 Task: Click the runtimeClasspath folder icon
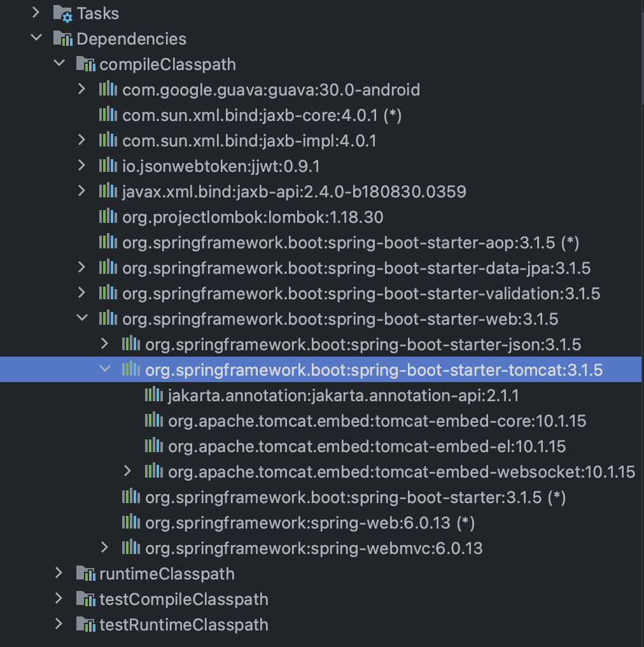click(86, 574)
